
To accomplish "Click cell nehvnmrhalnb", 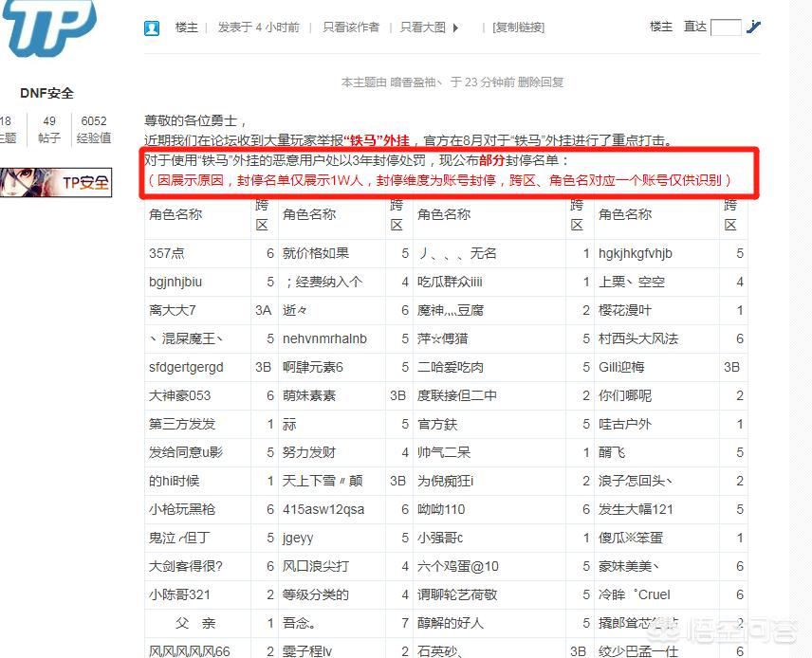I will point(324,338).
